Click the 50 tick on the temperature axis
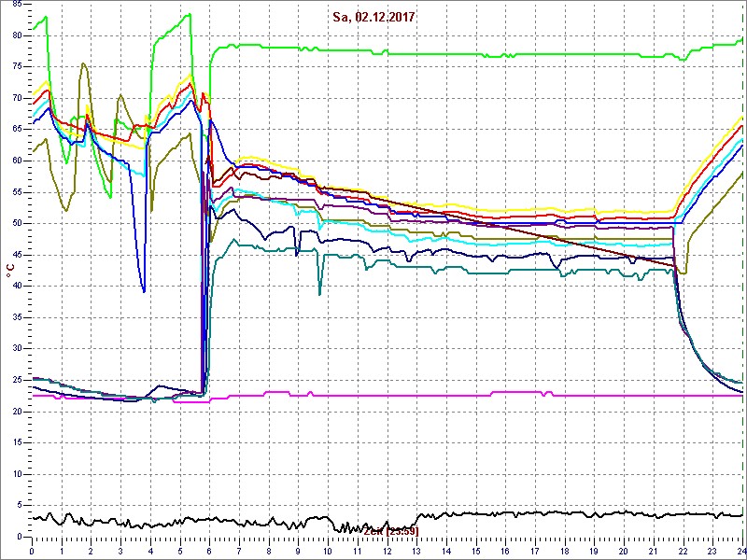 click(x=16, y=223)
